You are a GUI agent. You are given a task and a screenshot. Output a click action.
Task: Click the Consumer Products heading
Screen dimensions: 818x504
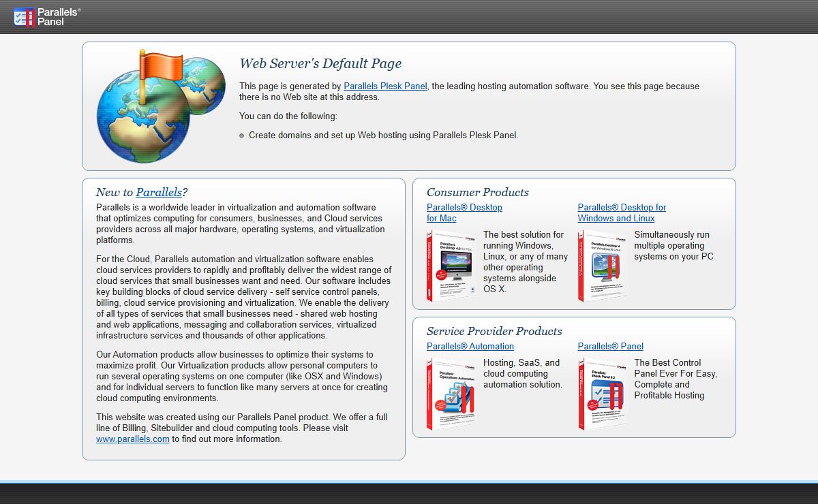point(478,192)
